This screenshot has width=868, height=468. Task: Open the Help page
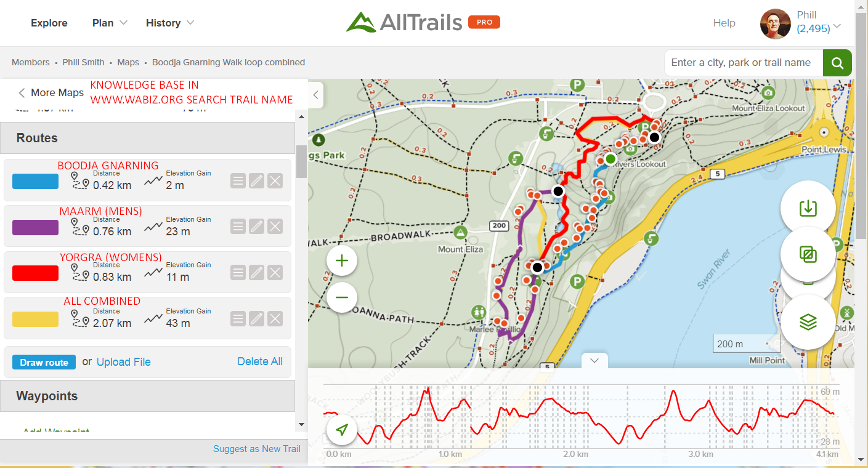[x=724, y=23]
